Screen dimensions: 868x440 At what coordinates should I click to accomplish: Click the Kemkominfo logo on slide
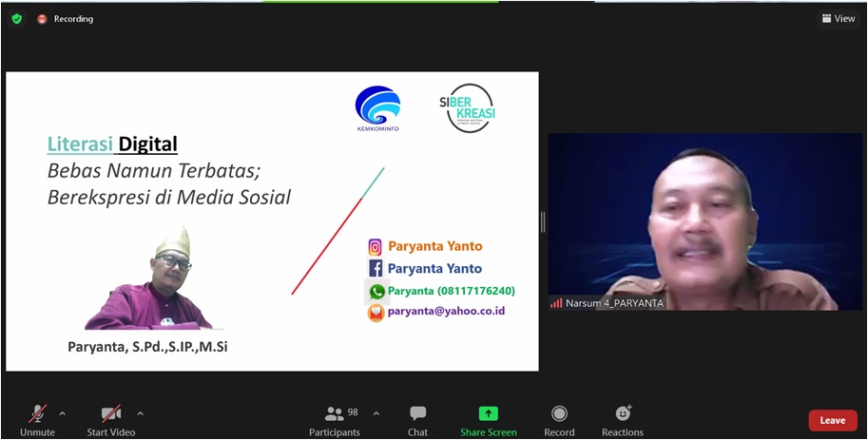click(377, 108)
